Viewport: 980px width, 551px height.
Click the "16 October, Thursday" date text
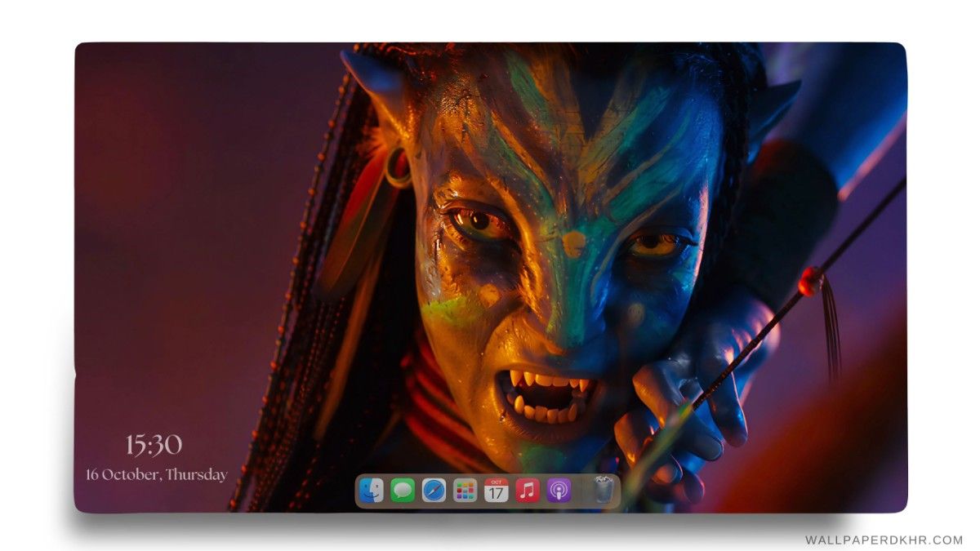[157, 474]
